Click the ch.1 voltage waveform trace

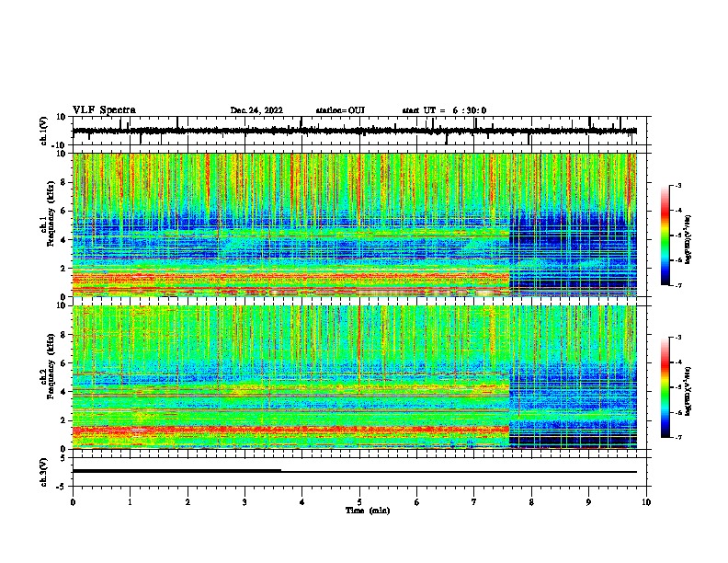[354, 131]
